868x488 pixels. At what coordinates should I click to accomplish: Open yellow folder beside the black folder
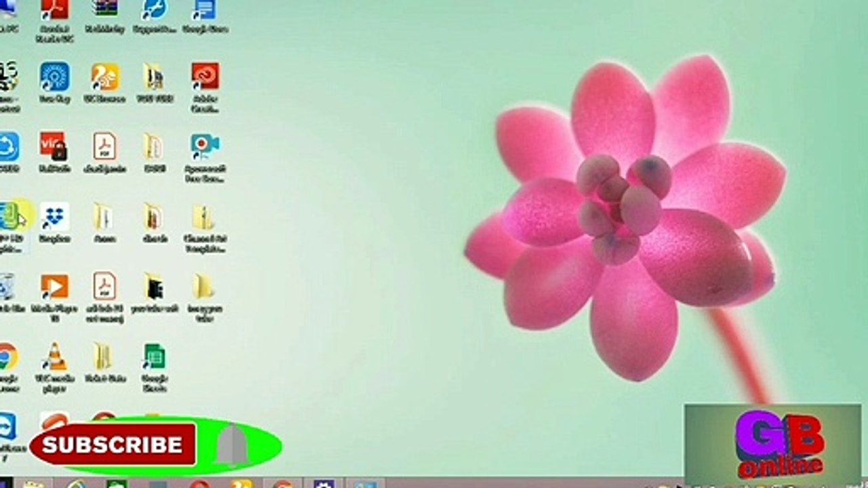pyautogui.click(x=203, y=286)
